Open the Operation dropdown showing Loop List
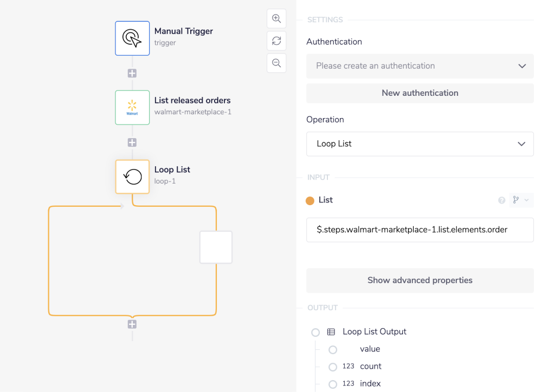542x392 pixels. coord(420,144)
